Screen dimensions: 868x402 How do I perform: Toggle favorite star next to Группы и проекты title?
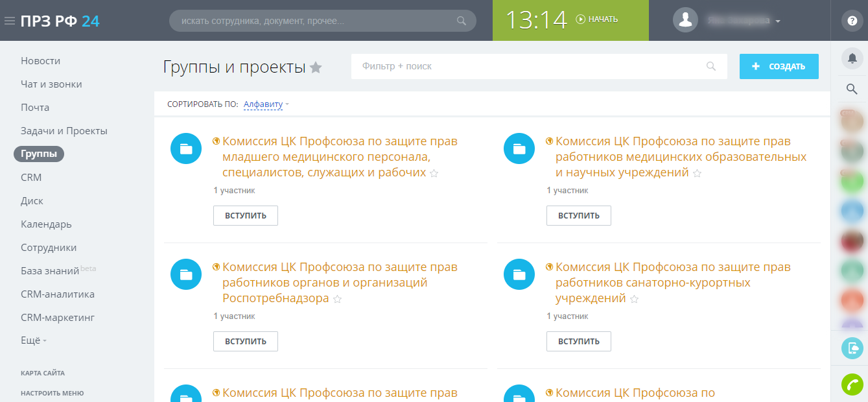click(x=316, y=67)
